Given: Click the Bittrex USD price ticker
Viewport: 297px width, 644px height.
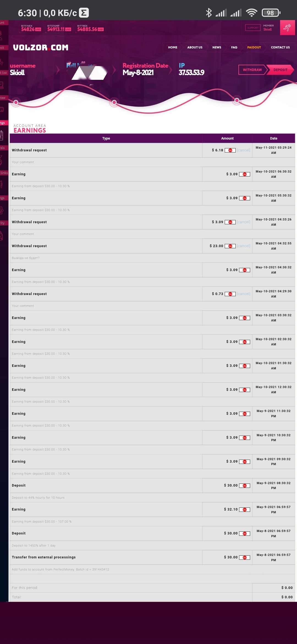Looking at the screenshot, I should tap(90, 28).
